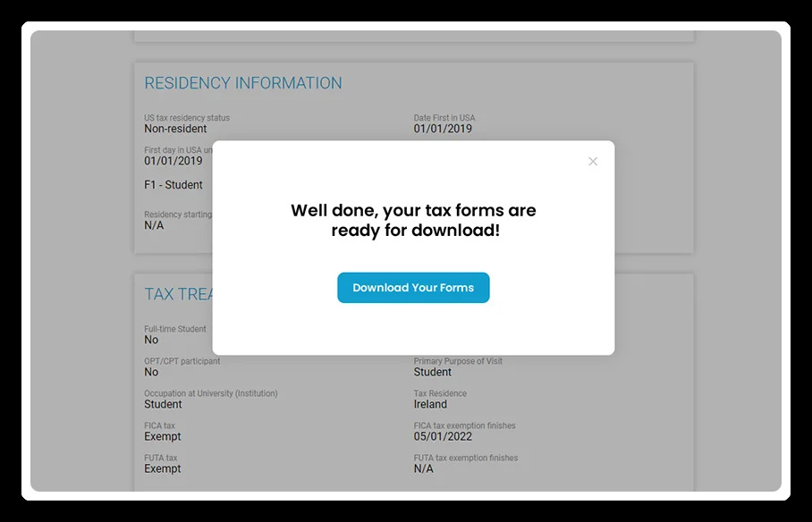
Task: Click the Primary Purpose of Visit value Student
Action: [x=433, y=372]
